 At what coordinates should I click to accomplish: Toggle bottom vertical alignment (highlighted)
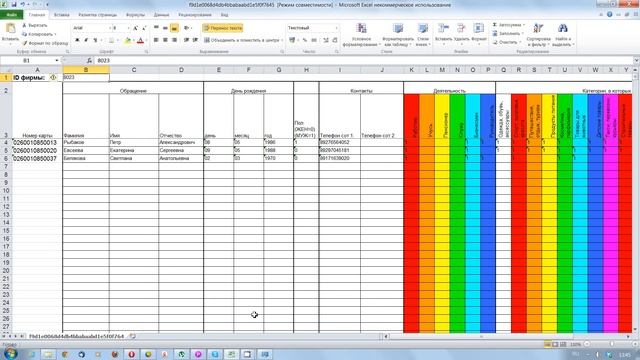tap(174, 28)
